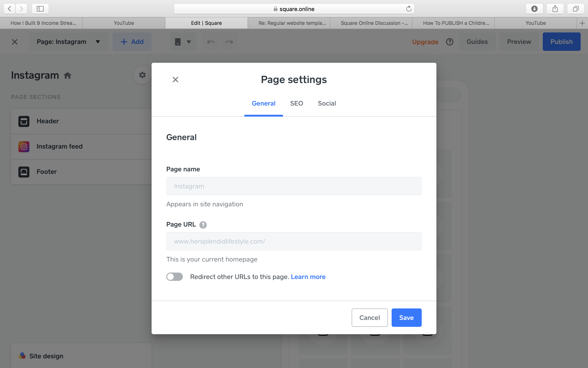
Task: Reload the page with the refresh icon
Action: 409,9
